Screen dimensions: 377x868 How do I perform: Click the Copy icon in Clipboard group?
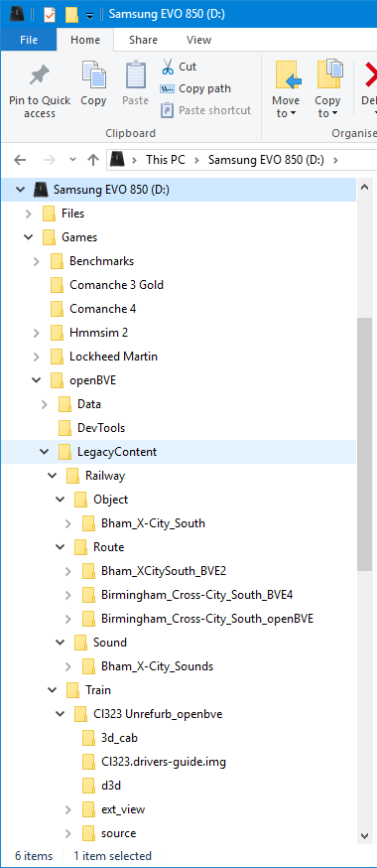pyautogui.click(x=93, y=75)
